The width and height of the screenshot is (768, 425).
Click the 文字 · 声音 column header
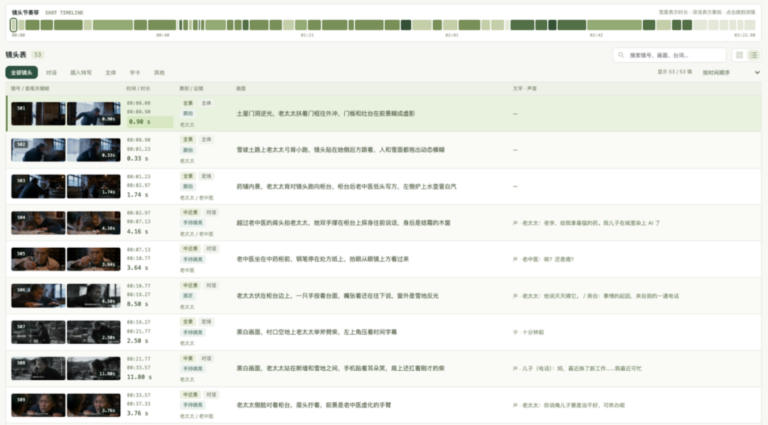click(x=525, y=89)
